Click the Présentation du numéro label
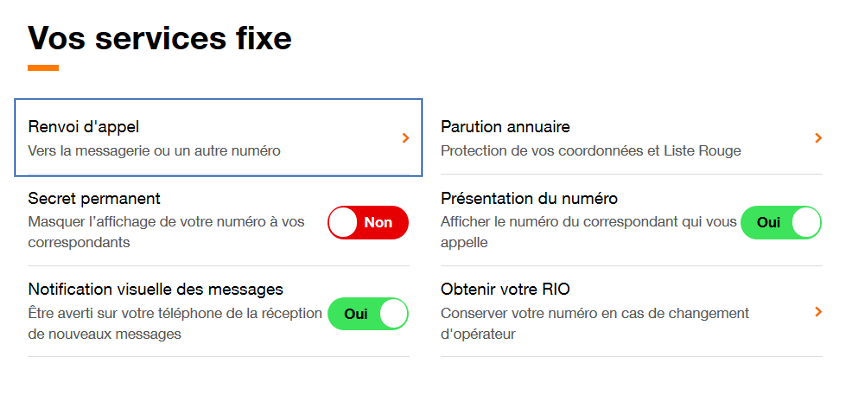The height and width of the screenshot is (408, 852). click(x=529, y=198)
